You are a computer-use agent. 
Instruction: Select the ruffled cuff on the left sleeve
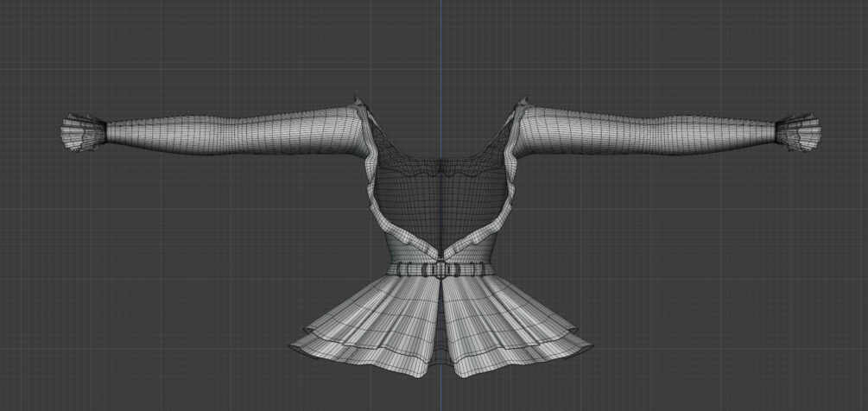click(x=83, y=132)
